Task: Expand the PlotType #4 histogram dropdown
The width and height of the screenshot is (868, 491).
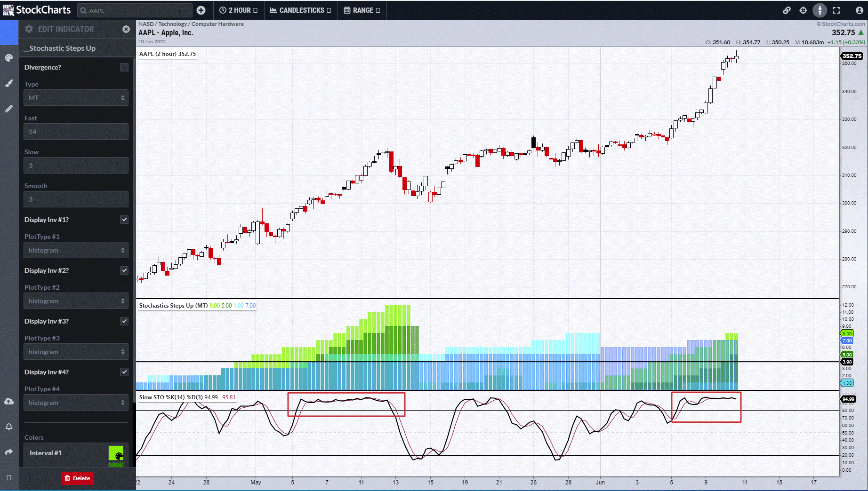Action: (76, 403)
